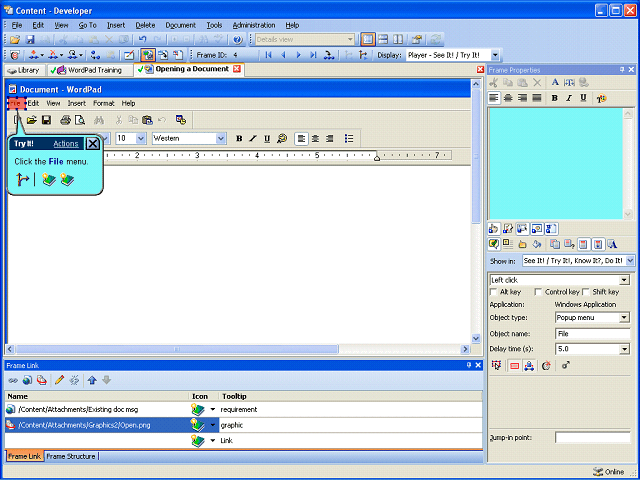Image resolution: width=640 pixels, height=480 pixels.
Task: Open icon dropdown in graphic row
Action: tap(213, 425)
